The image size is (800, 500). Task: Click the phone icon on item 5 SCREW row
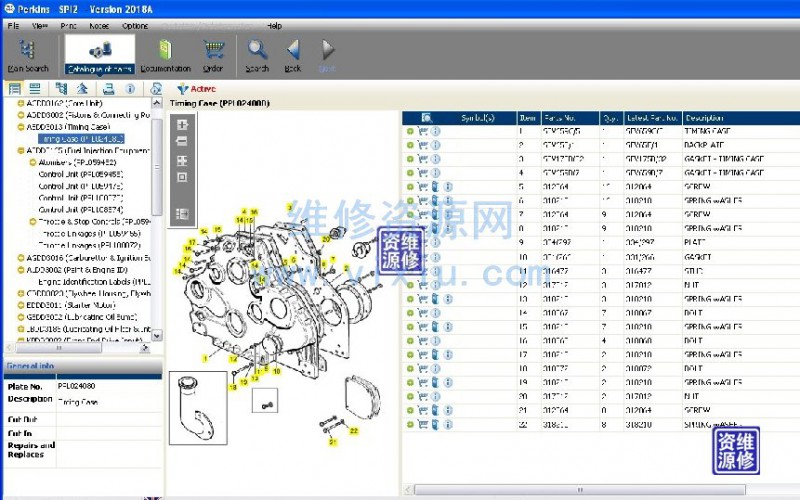tap(435, 187)
